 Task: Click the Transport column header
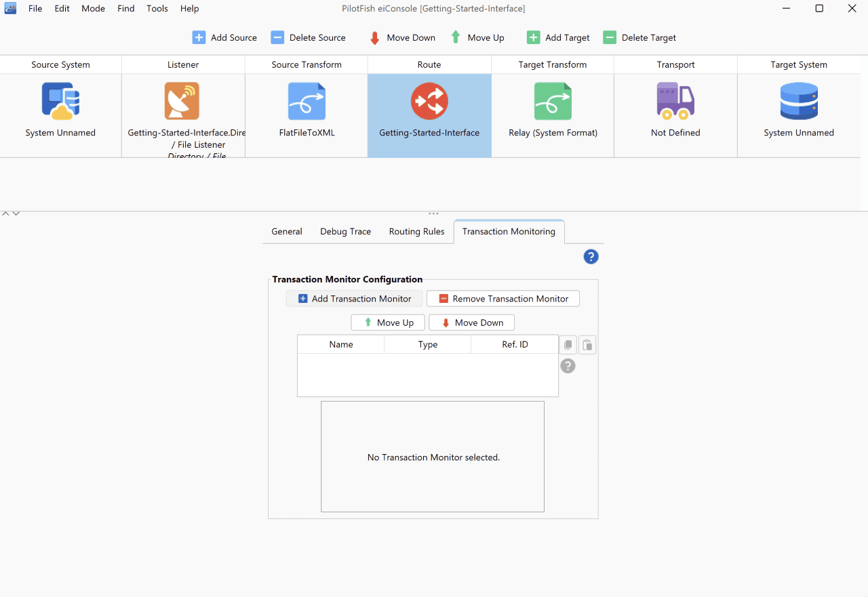tap(675, 65)
